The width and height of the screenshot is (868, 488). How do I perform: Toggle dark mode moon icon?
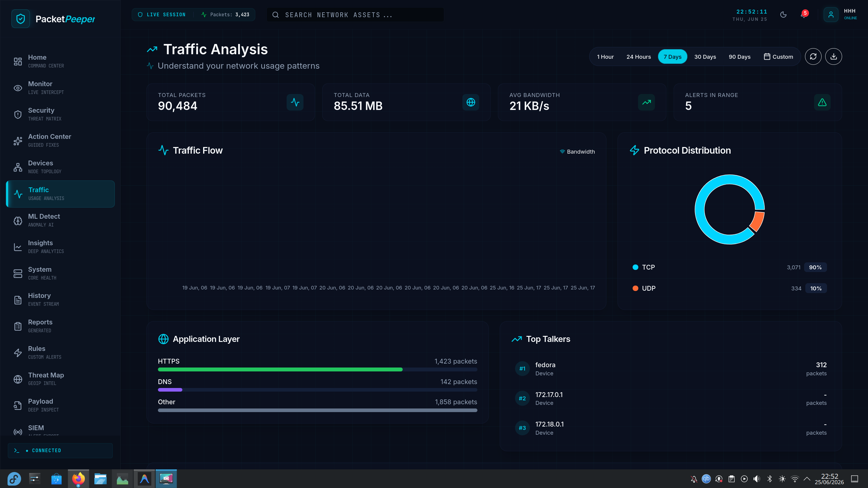tap(783, 14)
